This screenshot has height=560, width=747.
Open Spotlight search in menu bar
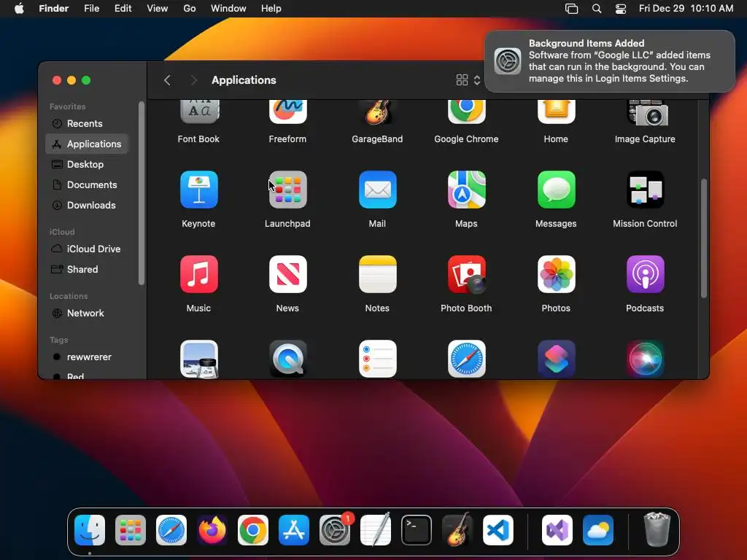point(597,9)
